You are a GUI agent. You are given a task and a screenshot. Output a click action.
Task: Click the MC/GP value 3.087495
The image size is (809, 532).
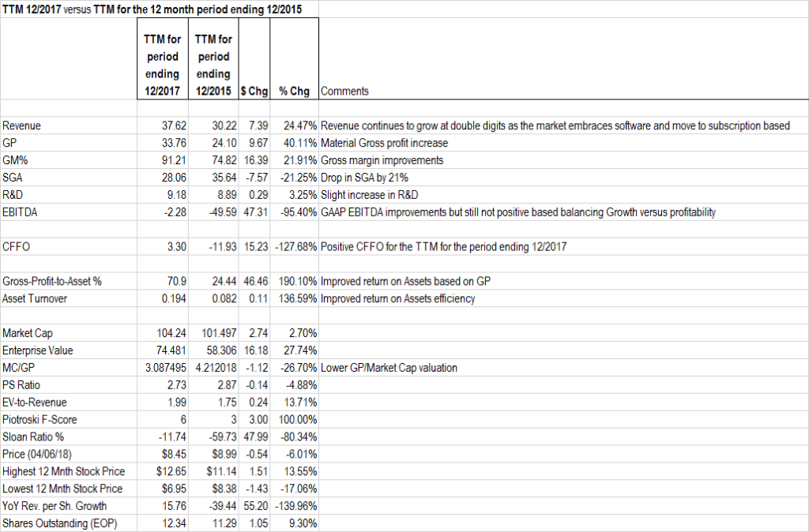(164, 368)
